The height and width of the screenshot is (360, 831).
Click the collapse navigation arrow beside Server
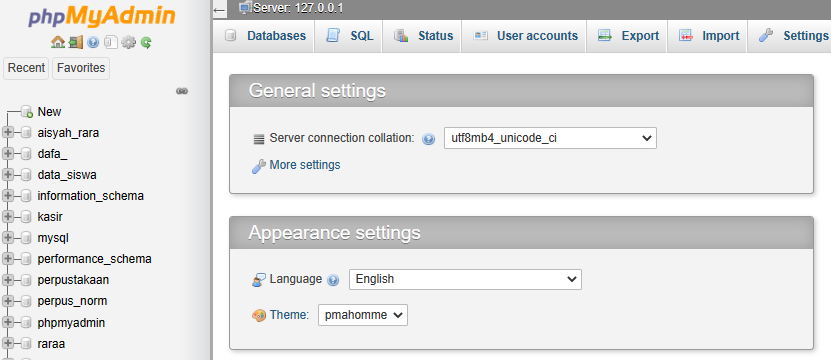click(x=220, y=9)
